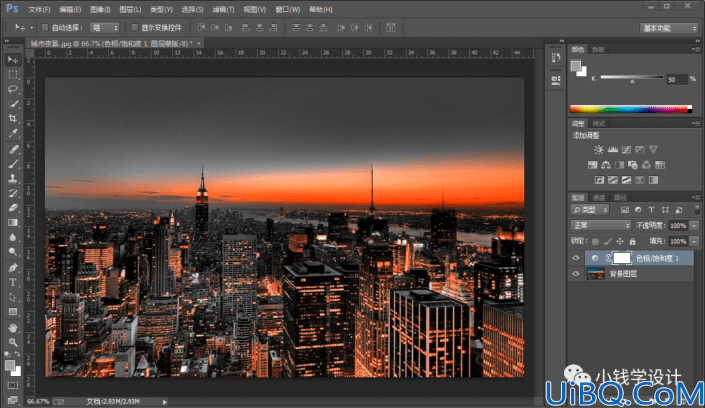Add a Color Balance adjustment

pyautogui.click(x=606, y=165)
